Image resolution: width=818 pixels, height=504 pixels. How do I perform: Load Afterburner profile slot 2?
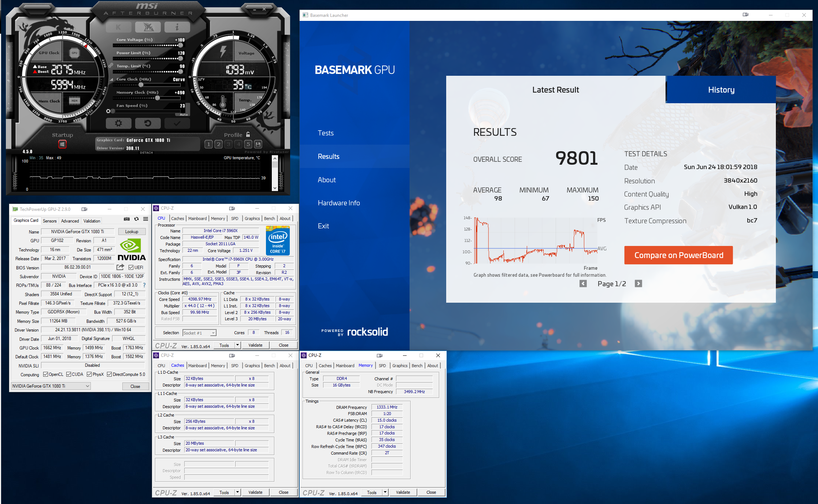click(218, 144)
